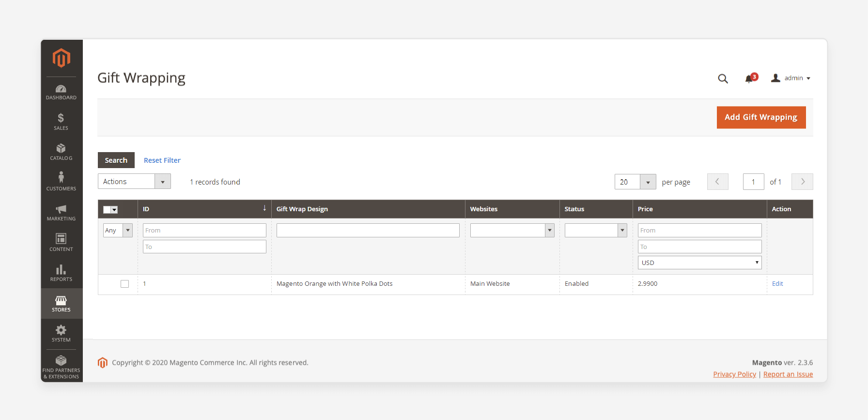868x420 pixels.
Task: Sort by the ID column header
Action: (204, 209)
